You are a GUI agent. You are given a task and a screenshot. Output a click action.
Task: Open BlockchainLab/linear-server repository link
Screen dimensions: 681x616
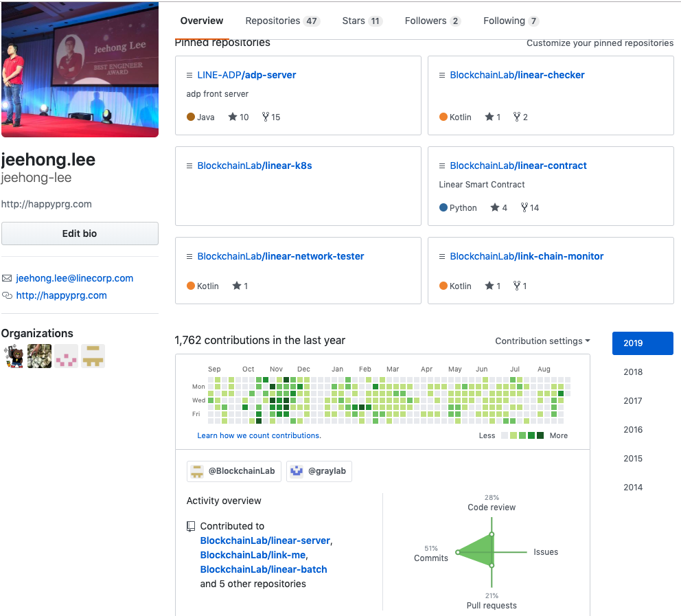point(264,540)
